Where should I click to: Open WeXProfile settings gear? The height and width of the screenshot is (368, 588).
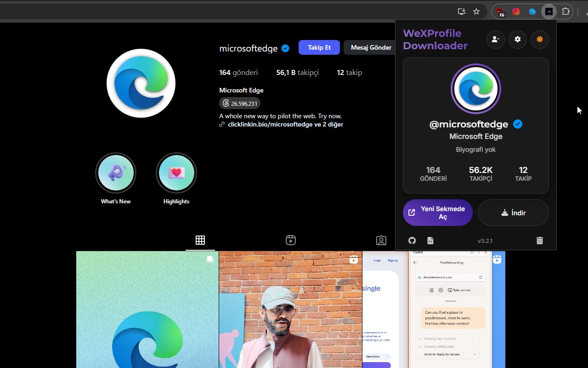(x=518, y=40)
